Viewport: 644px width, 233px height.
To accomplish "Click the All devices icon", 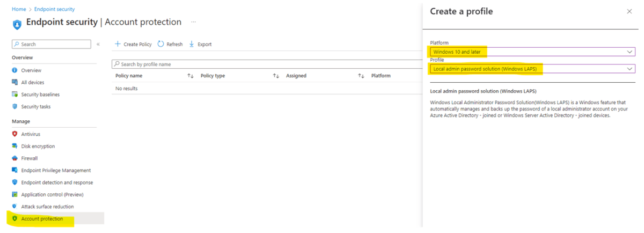I will (x=15, y=82).
